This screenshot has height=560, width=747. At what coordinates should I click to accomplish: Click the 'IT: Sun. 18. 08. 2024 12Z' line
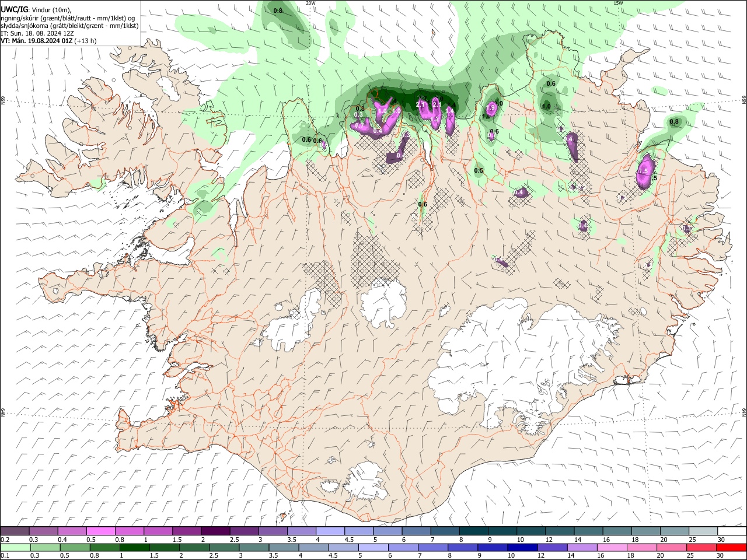click(37, 33)
